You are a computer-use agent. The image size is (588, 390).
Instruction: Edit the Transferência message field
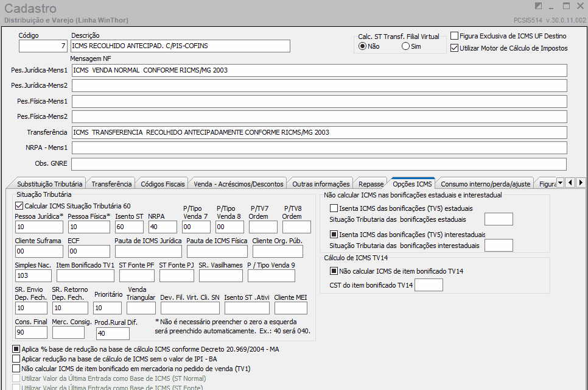319,132
